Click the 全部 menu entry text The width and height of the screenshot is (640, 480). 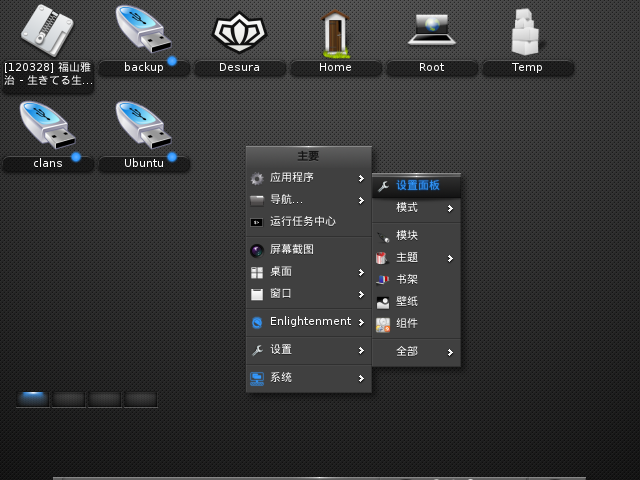[x=407, y=351]
